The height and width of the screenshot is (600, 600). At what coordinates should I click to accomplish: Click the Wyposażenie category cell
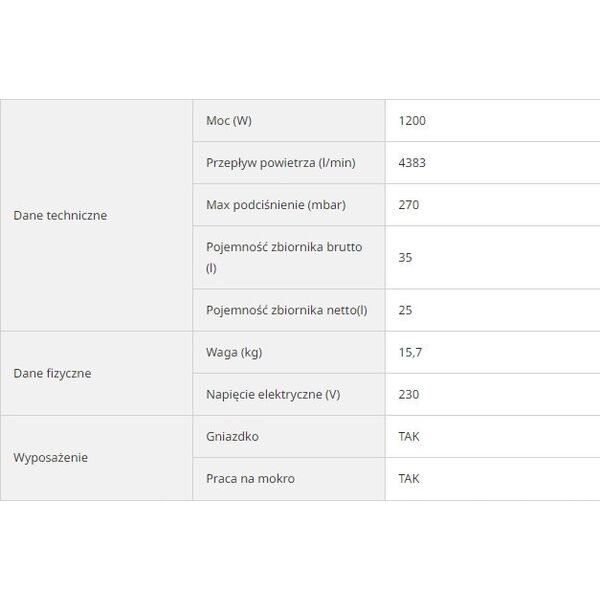[96, 458]
